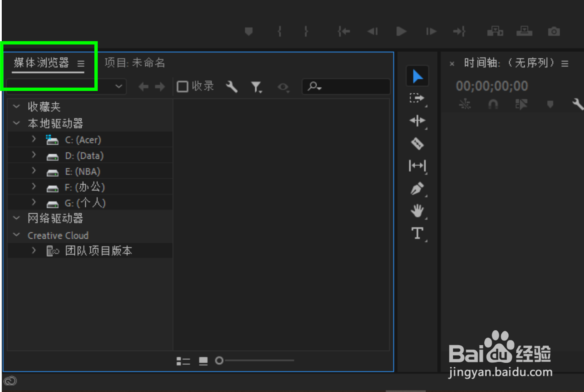
Task: Toggle media browser eye visibility filter
Action: point(283,87)
